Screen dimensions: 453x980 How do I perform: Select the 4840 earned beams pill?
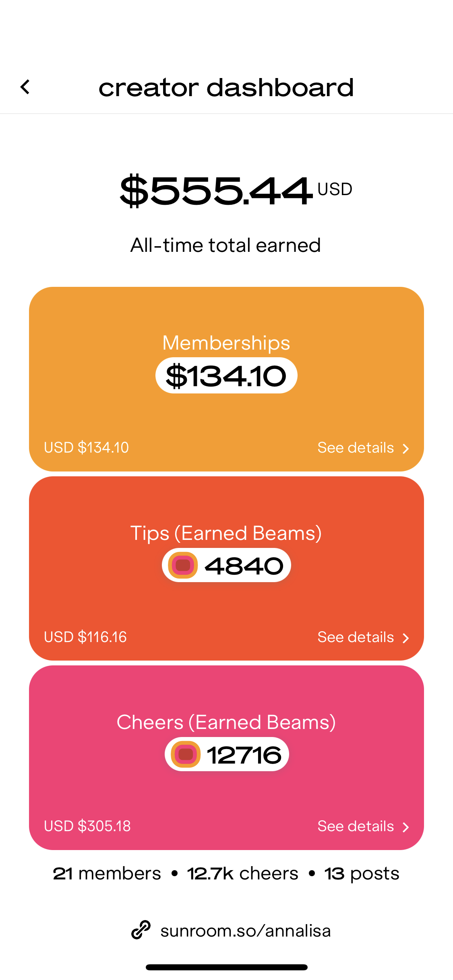[226, 565]
